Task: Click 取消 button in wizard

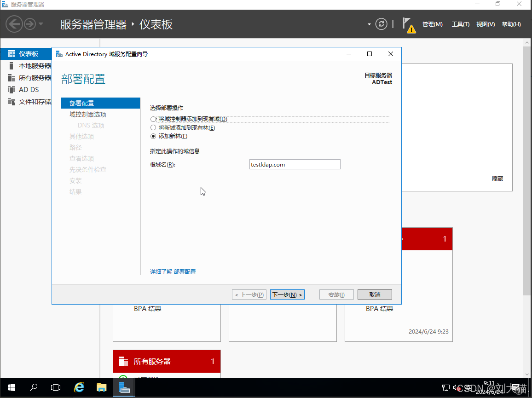Action: 375,294
